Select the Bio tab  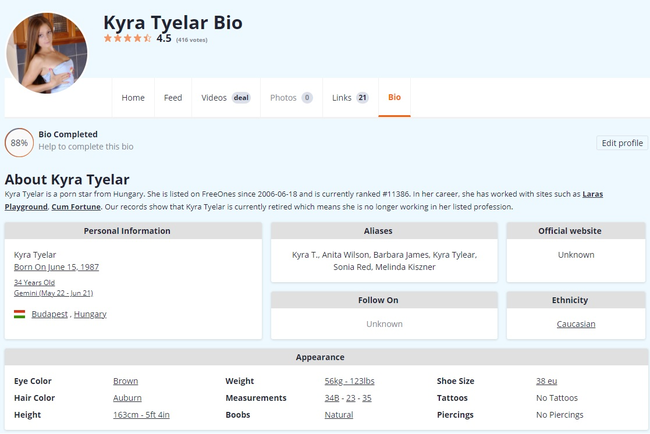394,97
